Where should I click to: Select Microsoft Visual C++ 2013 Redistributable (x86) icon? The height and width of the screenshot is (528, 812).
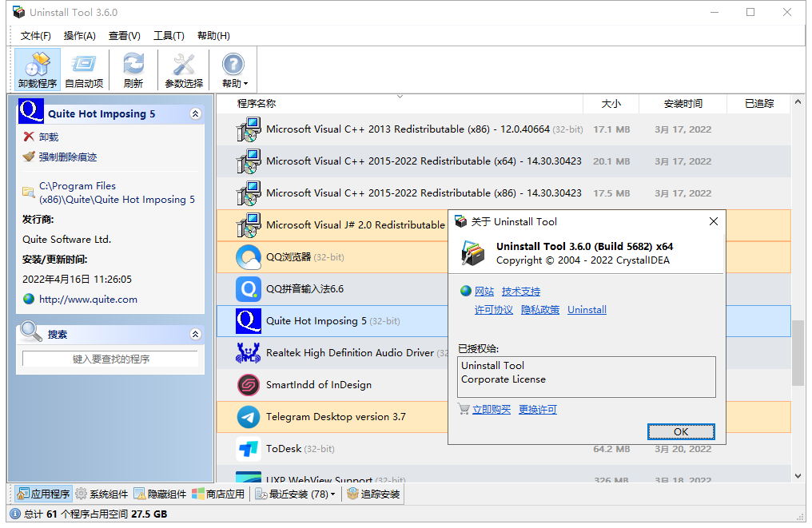click(x=249, y=129)
